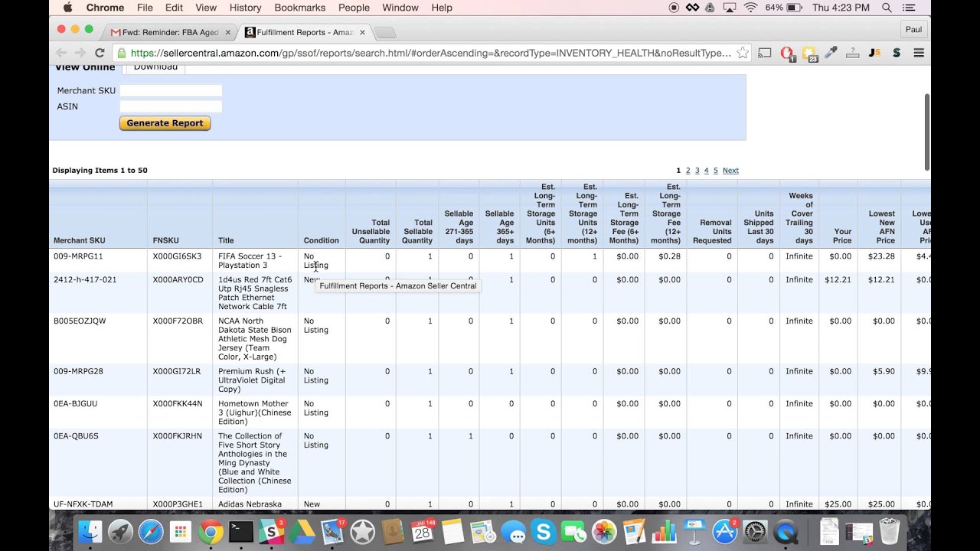Open Finder from the dock
This screenshot has width=980, height=551.
pyautogui.click(x=90, y=531)
